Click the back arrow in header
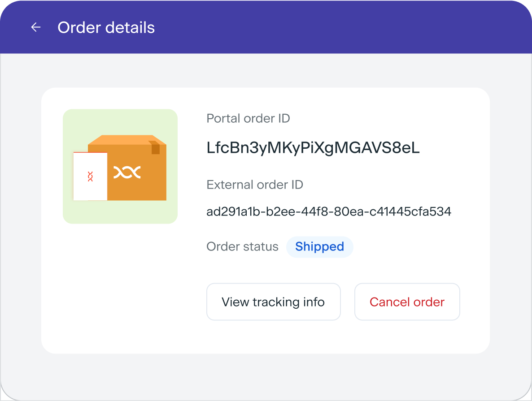This screenshot has height=401, width=532. point(36,27)
